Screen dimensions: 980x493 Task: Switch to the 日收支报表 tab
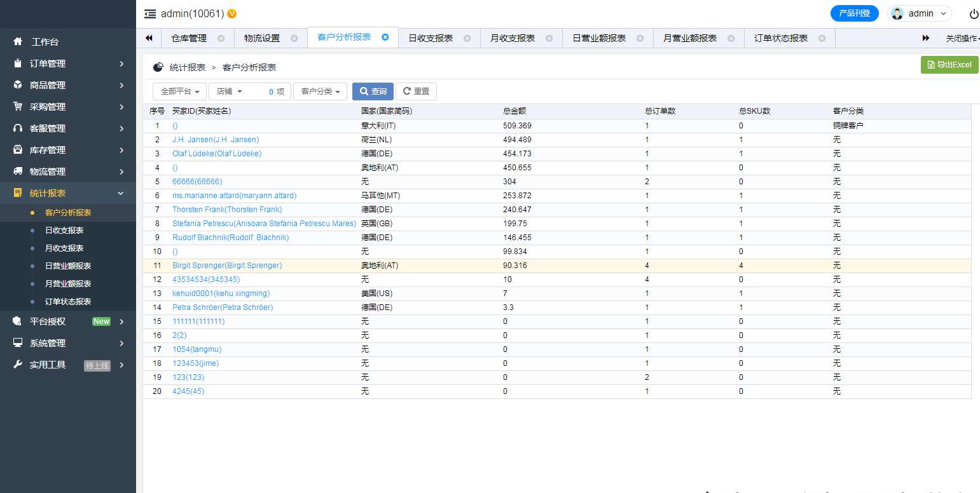pos(431,38)
